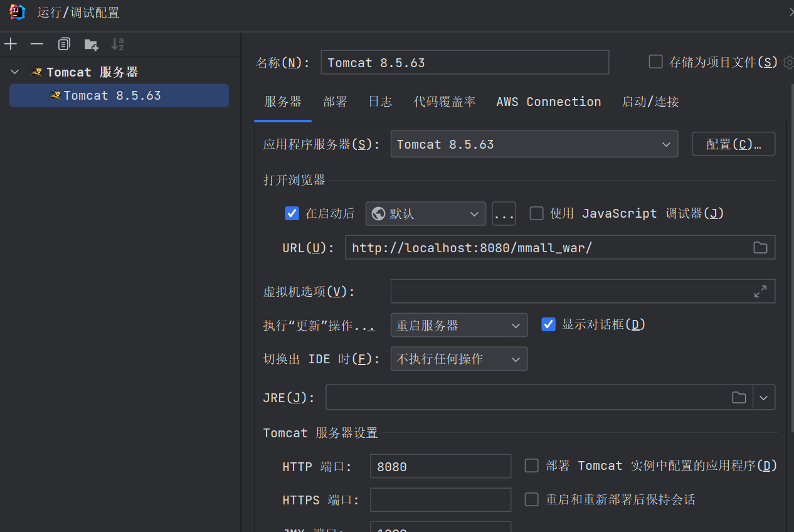Click the IntelliJ IDEA logo in the title bar
The image size is (794, 532).
pyautogui.click(x=18, y=12)
